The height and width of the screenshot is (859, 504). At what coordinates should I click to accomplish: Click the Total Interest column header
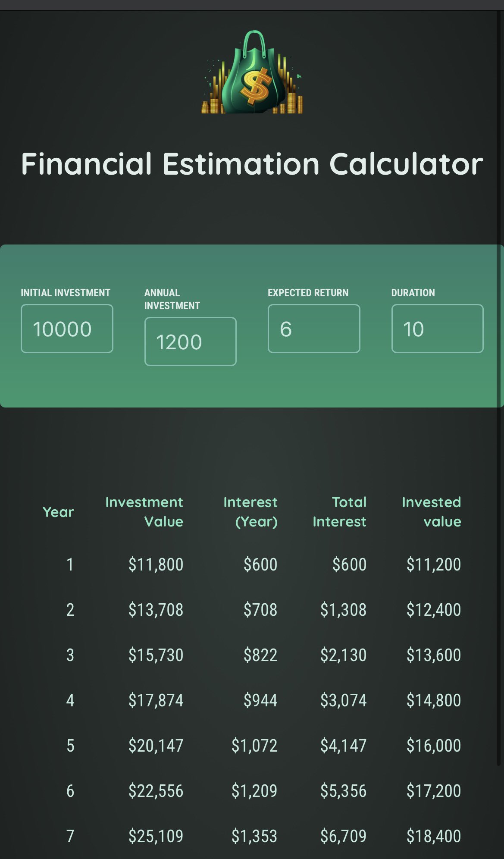340,512
